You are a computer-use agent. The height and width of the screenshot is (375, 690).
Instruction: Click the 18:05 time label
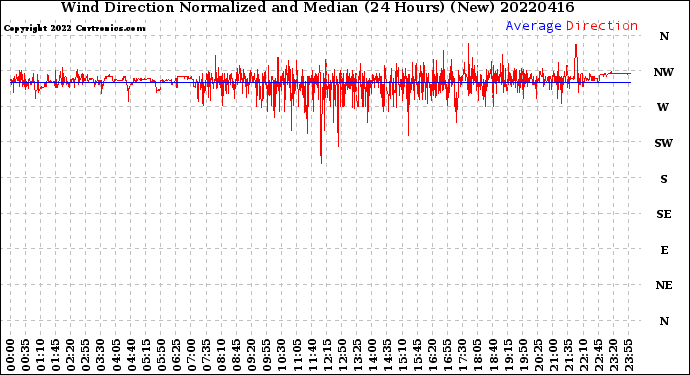pos(478,355)
